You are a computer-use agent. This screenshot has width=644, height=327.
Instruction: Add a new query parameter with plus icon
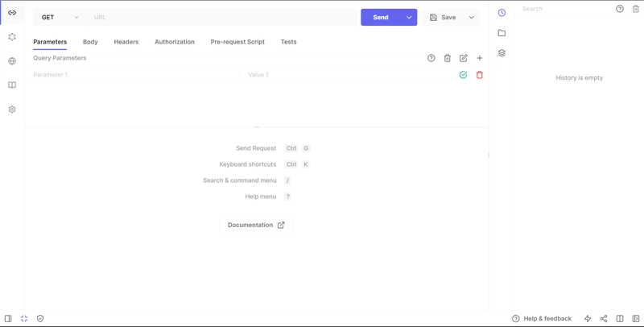tap(480, 58)
